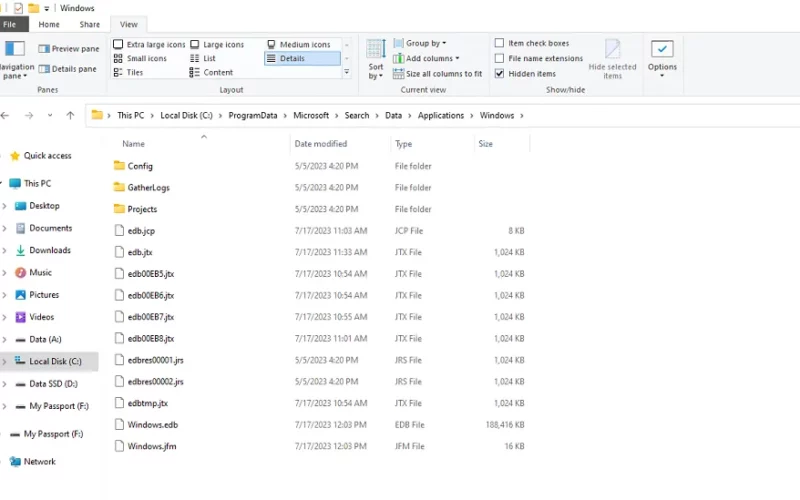The width and height of the screenshot is (800, 500).
Task: Click Local Disk (C:) breadcrumb
Action: pos(186,116)
